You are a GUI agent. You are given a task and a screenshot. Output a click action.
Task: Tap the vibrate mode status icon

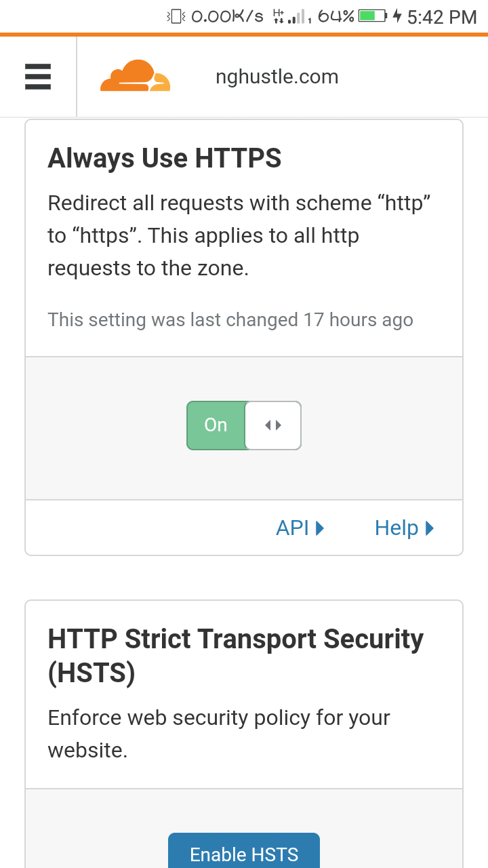(176, 16)
